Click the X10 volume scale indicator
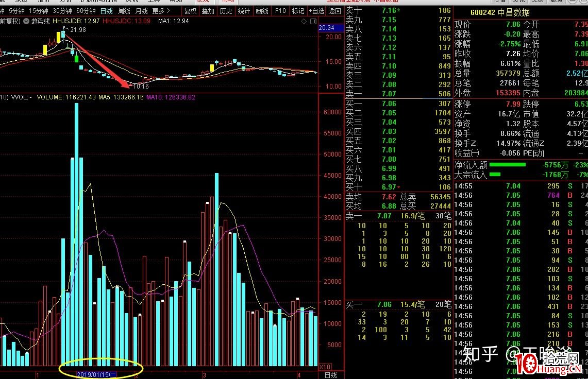The height and width of the screenshot is (379, 588). point(326,367)
